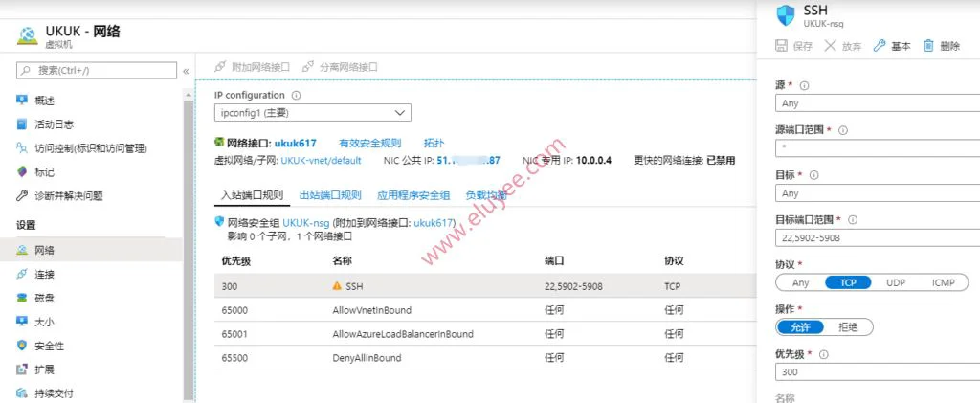Screen dimensions: 980x403
Task: Click the Tags (标记) icon
Action: click(23, 171)
